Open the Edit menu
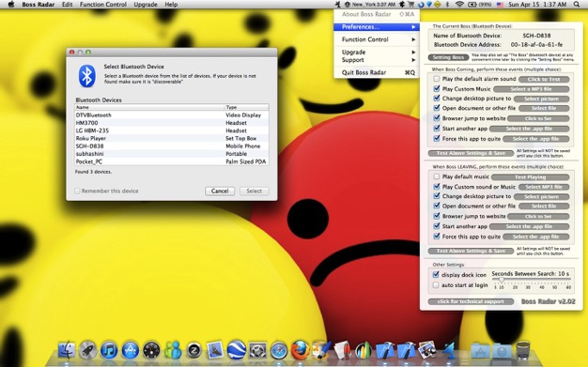This screenshot has height=367, width=588. point(67,5)
